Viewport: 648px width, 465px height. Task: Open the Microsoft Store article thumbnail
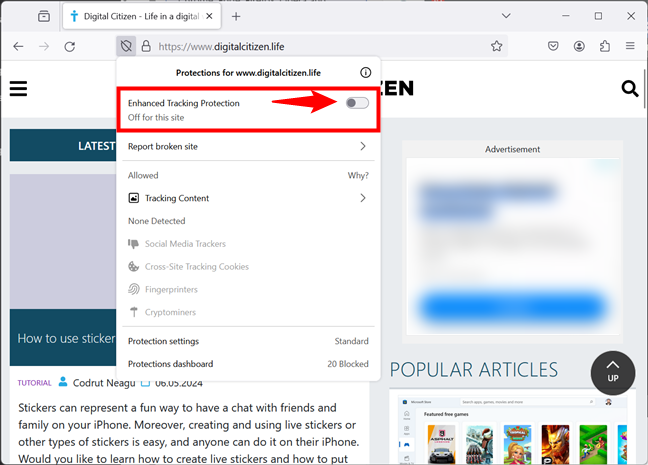(512, 429)
